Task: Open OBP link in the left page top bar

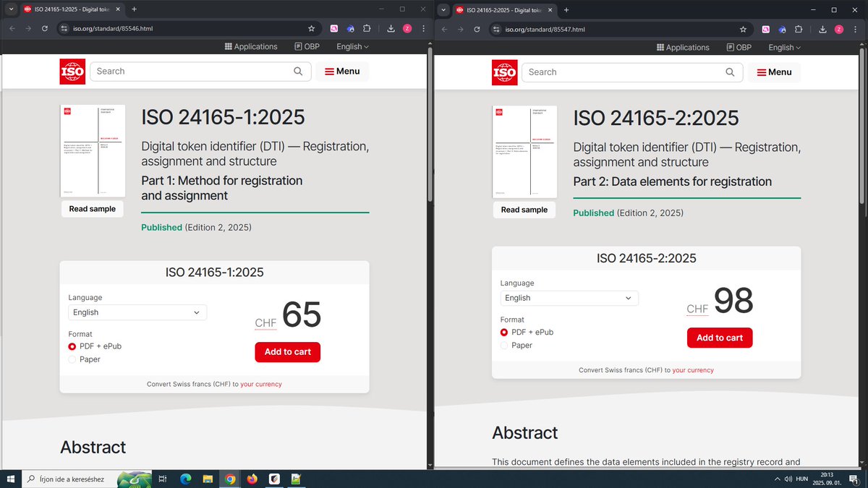Action: 307,46
